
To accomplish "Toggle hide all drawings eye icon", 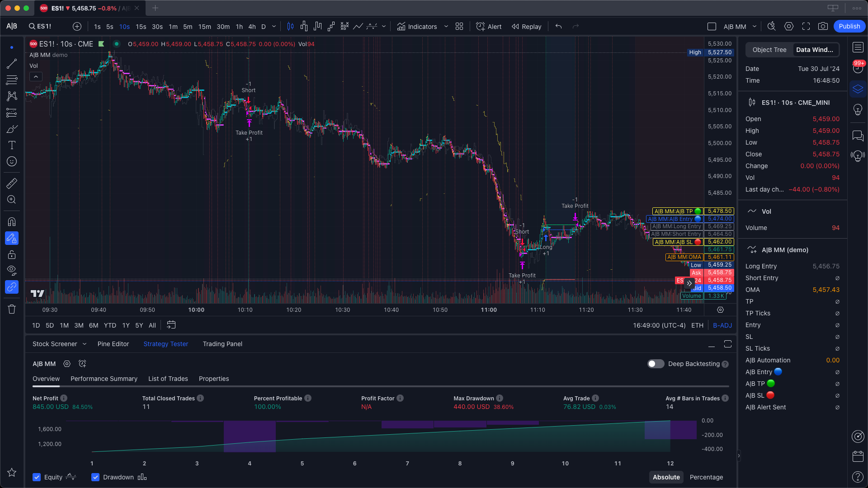I will pyautogui.click(x=12, y=271).
